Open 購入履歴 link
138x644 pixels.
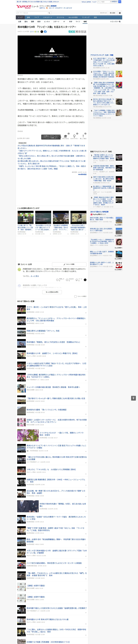pos(112,13)
